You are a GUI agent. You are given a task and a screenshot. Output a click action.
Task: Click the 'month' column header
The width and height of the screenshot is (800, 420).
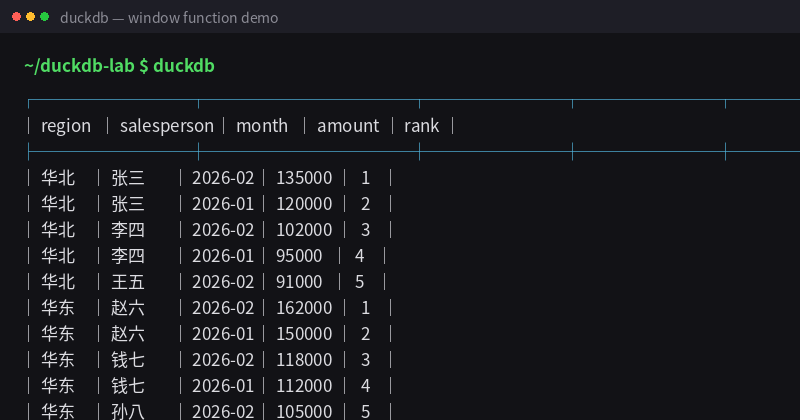pyautogui.click(x=262, y=126)
